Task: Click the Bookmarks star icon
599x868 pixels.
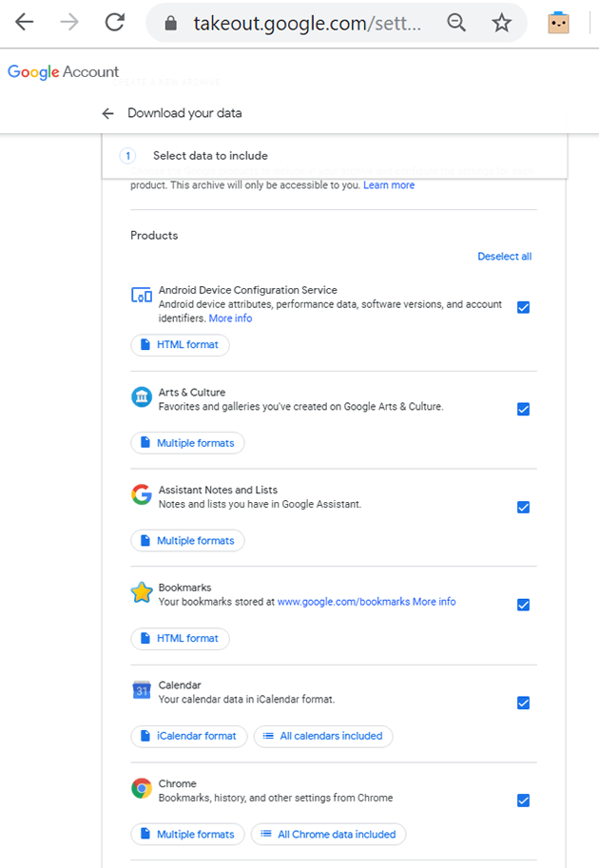Action: coord(141,592)
